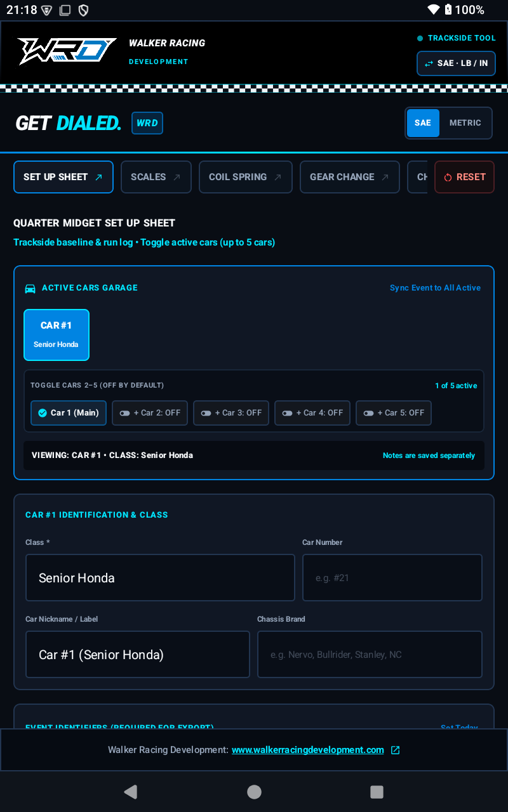Click the car icon in Active Cars Garage
The width and height of the screenshot is (508, 812).
tap(30, 289)
